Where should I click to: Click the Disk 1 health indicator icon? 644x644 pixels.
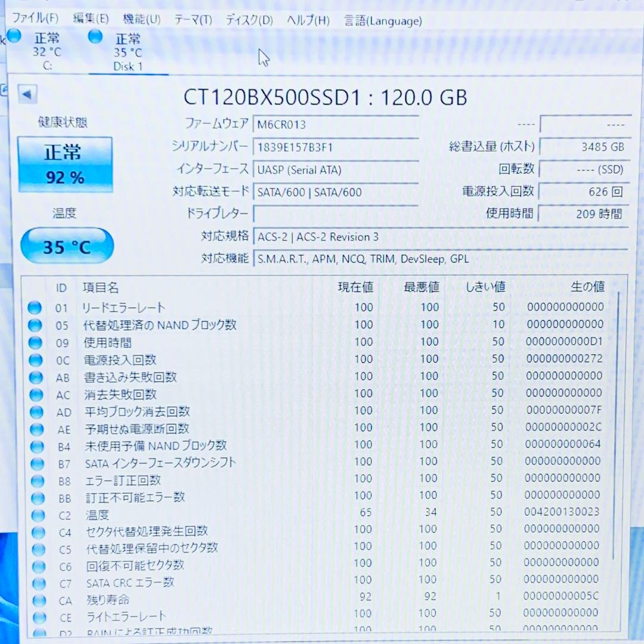(x=95, y=37)
